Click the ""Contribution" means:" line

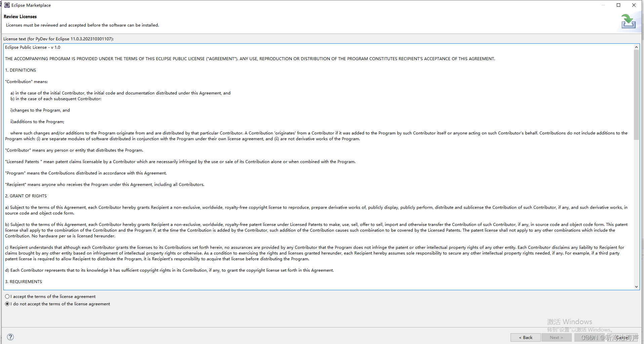pyautogui.click(x=27, y=82)
